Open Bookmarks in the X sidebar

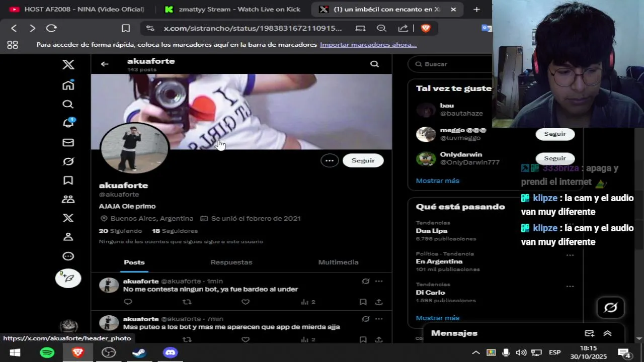point(68,180)
